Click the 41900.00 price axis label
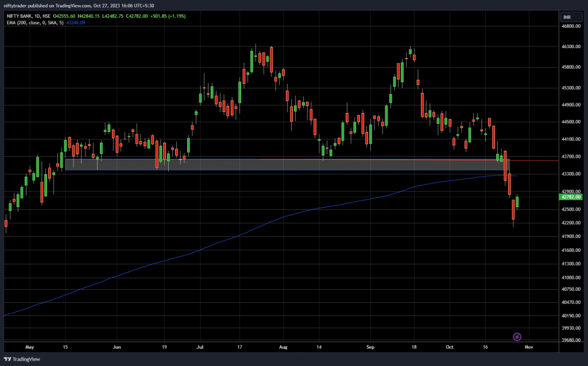588x366 pixels. pos(571,236)
